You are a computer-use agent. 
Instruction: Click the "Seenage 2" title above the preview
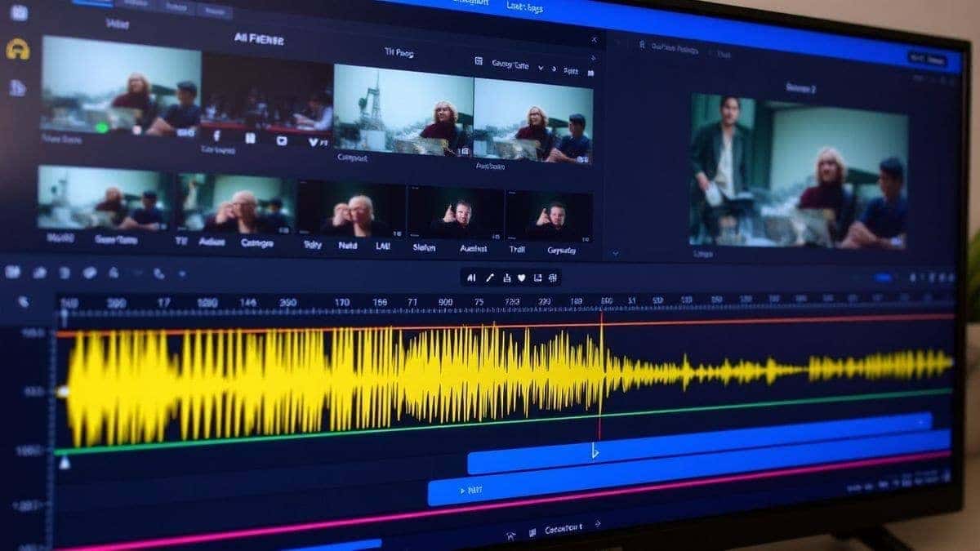[x=801, y=87]
